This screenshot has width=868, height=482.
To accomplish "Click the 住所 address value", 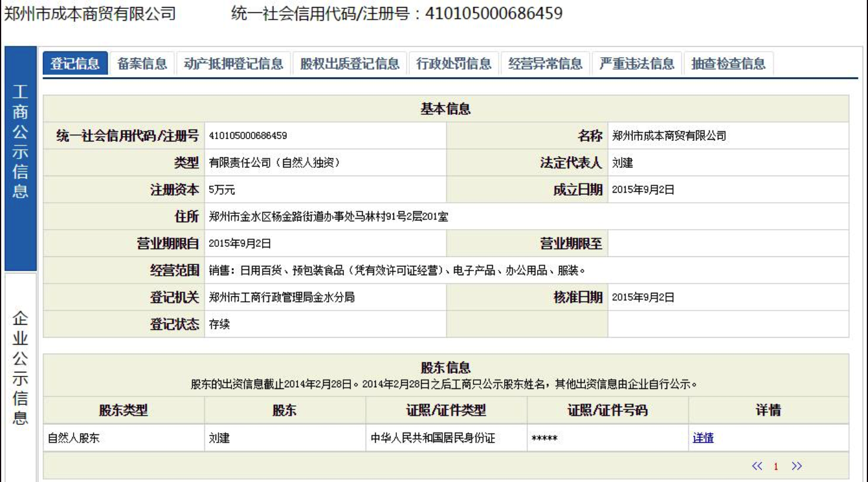I will pyautogui.click(x=328, y=217).
